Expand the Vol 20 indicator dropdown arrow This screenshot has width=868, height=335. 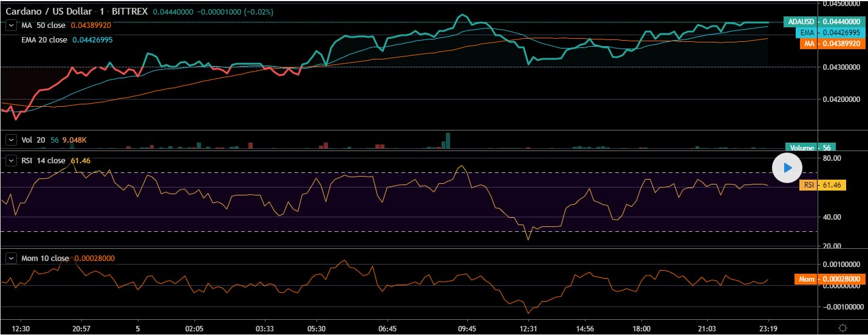pyautogui.click(x=11, y=140)
